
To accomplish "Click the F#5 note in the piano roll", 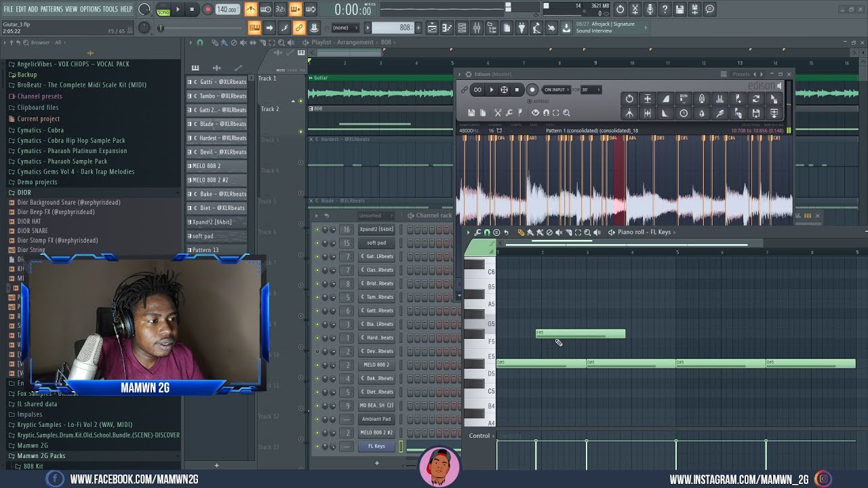I will coord(580,333).
